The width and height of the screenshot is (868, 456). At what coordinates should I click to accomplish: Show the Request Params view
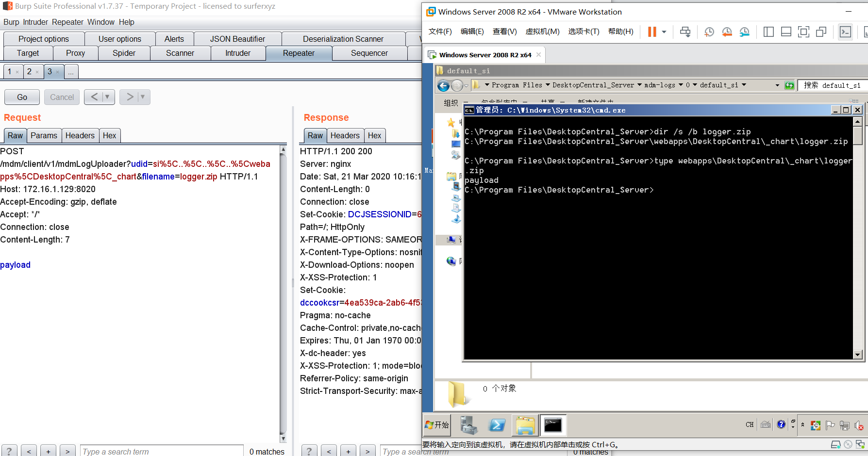point(44,136)
